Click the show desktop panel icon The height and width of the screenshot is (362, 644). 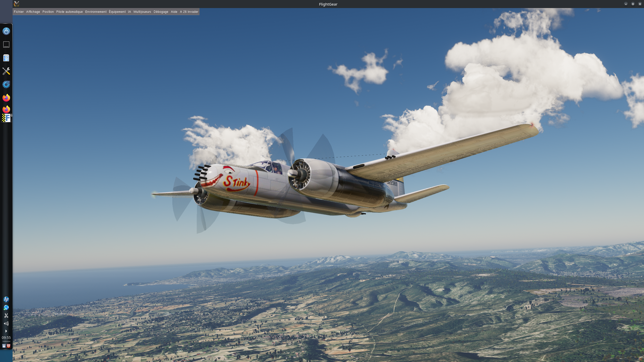(x=6, y=44)
